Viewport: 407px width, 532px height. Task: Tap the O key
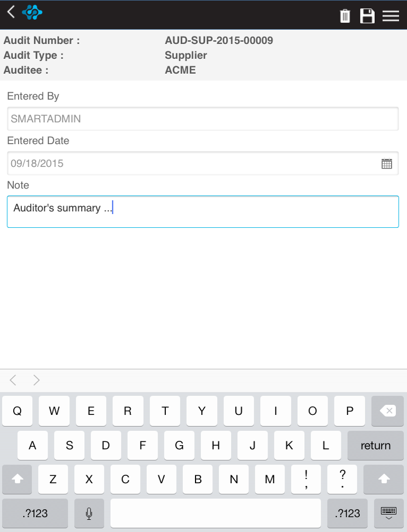point(313,411)
